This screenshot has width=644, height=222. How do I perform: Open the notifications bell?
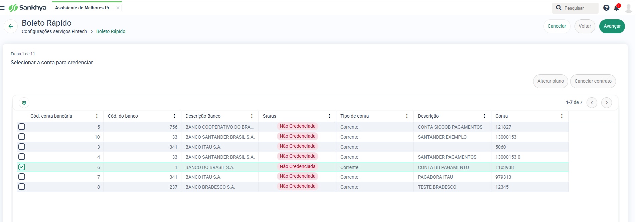tap(617, 8)
